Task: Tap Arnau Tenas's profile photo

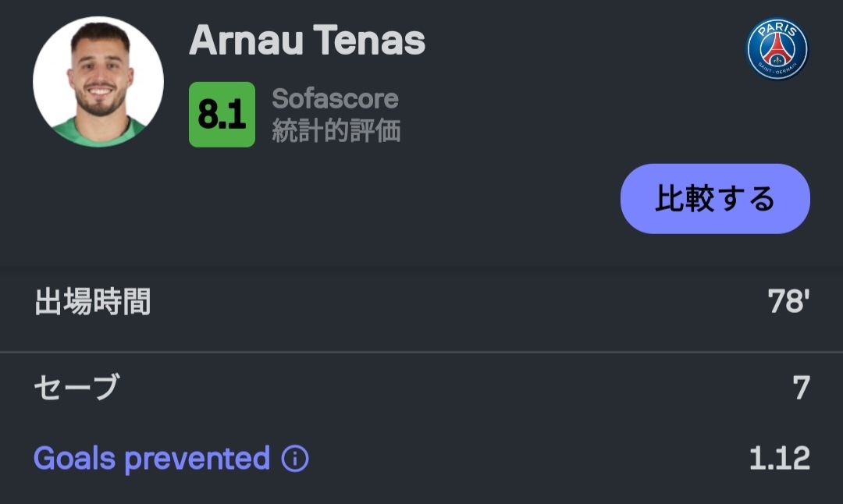Action: click(x=98, y=82)
